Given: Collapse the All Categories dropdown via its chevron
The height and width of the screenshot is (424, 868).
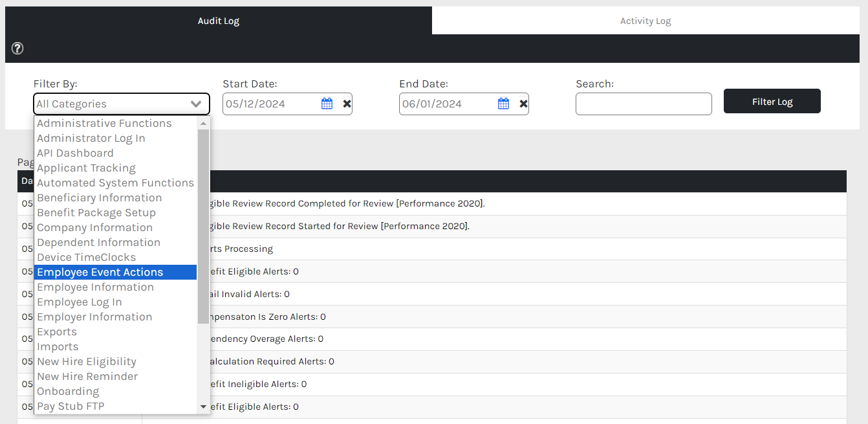Looking at the screenshot, I should pyautogui.click(x=196, y=104).
